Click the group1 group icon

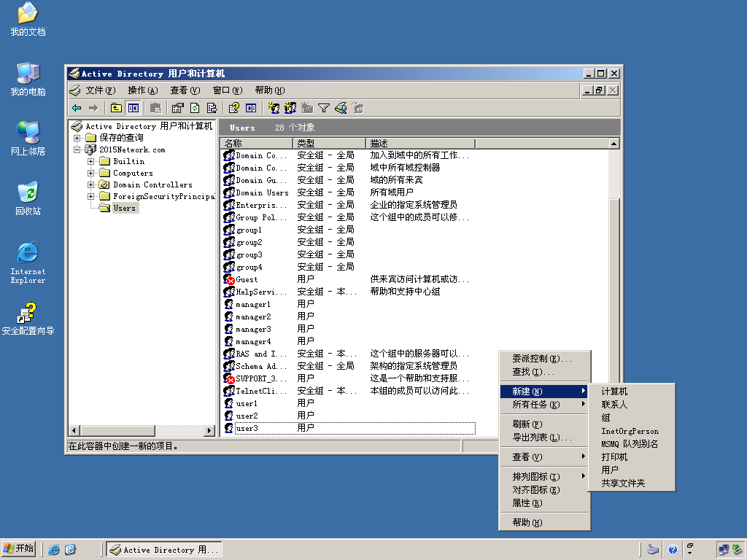click(x=228, y=230)
